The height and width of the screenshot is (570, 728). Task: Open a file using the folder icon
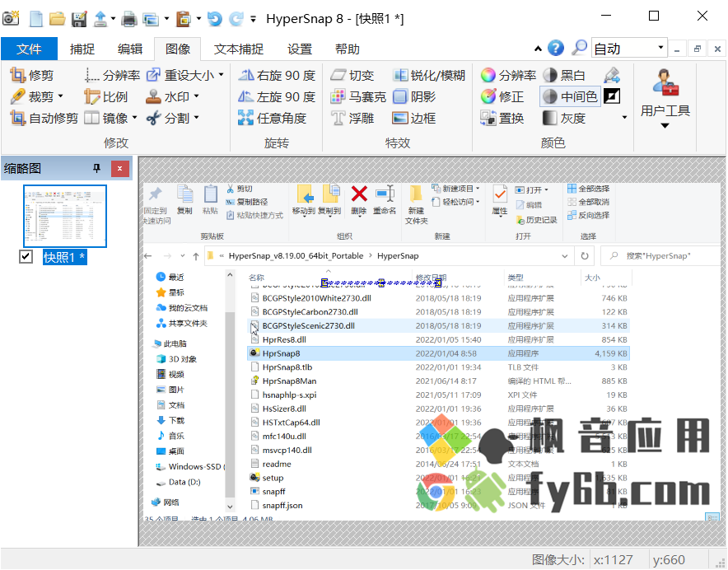pyautogui.click(x=58, y=19)
